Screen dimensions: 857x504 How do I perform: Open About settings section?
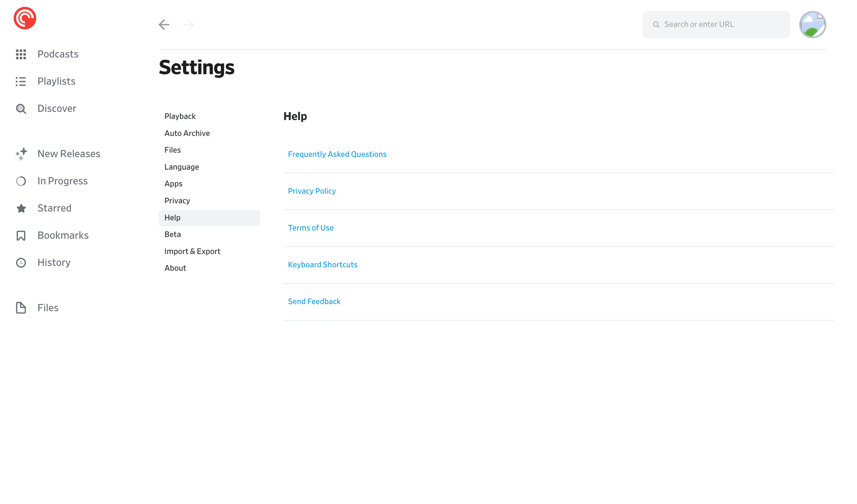tap(209, 268)
